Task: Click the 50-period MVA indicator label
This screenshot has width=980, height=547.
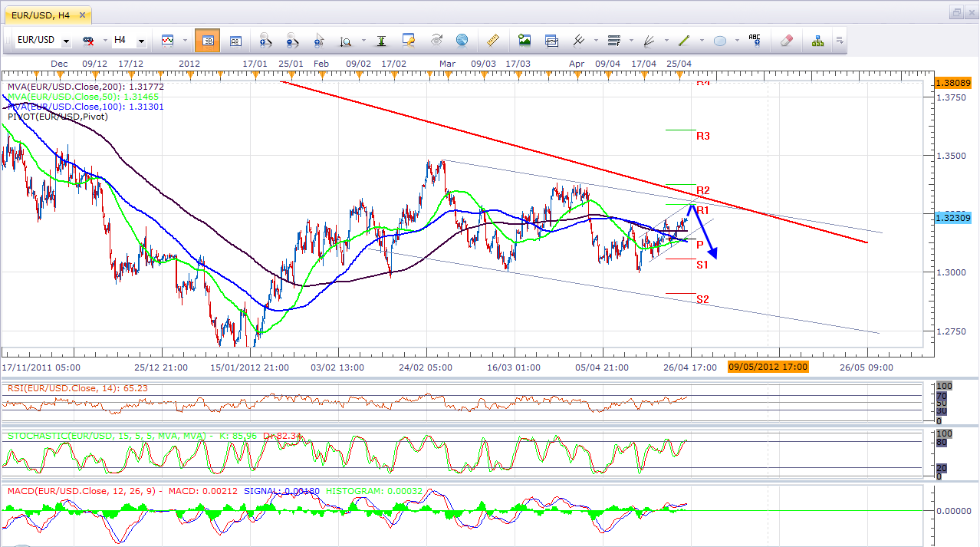Action: 84,97
